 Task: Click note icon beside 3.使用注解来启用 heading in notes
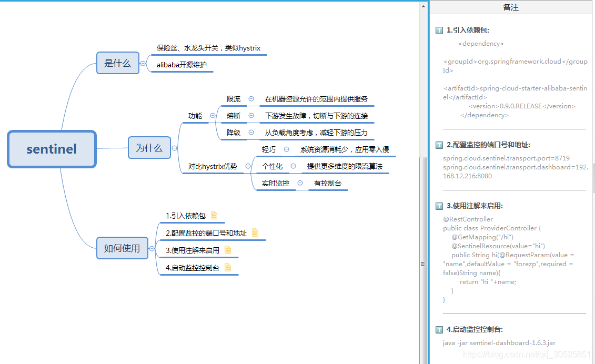pyautogui.click(x=439, y=206)
